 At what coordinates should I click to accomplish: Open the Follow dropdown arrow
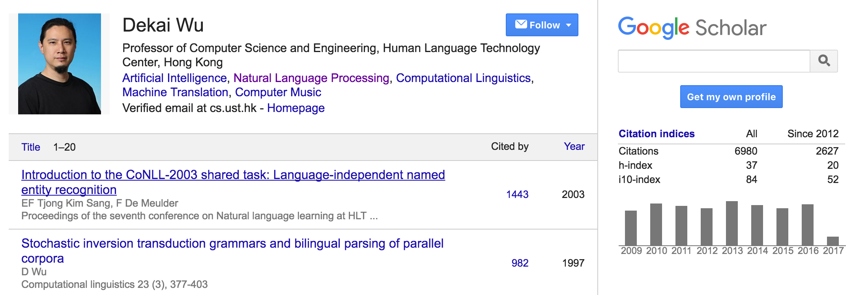(569, 25)
